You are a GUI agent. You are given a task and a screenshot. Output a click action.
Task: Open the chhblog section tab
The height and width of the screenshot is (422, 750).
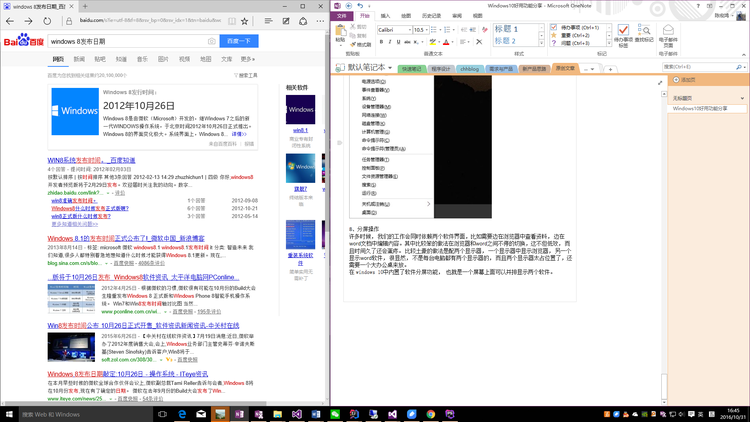point(470,68)
